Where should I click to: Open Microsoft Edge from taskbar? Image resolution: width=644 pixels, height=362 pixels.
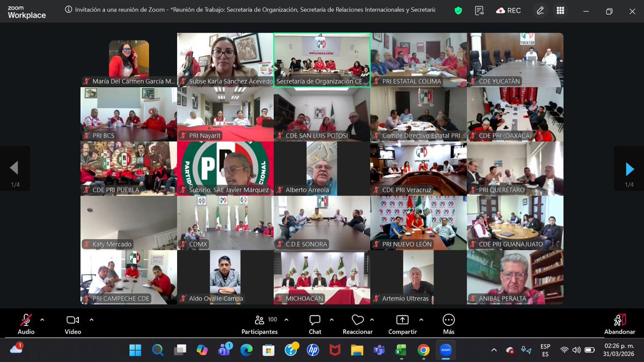pyautogui.click(x=246, y=350)
